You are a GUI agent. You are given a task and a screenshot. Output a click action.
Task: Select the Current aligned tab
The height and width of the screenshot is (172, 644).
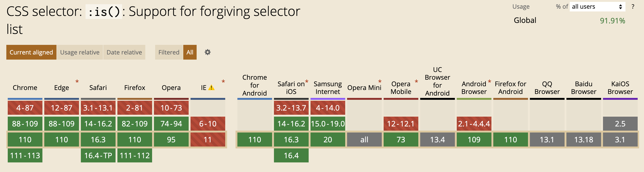click(x=31, y=52)
